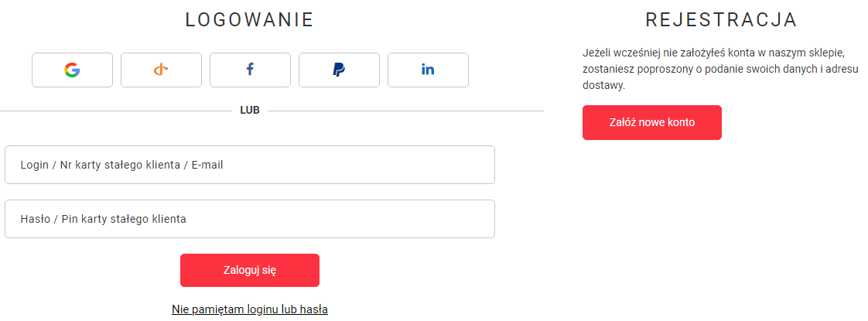Image resolution: width=868 pixels, height=321 pixels.
Task: Focus the Login / Nr karty / E-mail field
Action: [x=250, y=165]
